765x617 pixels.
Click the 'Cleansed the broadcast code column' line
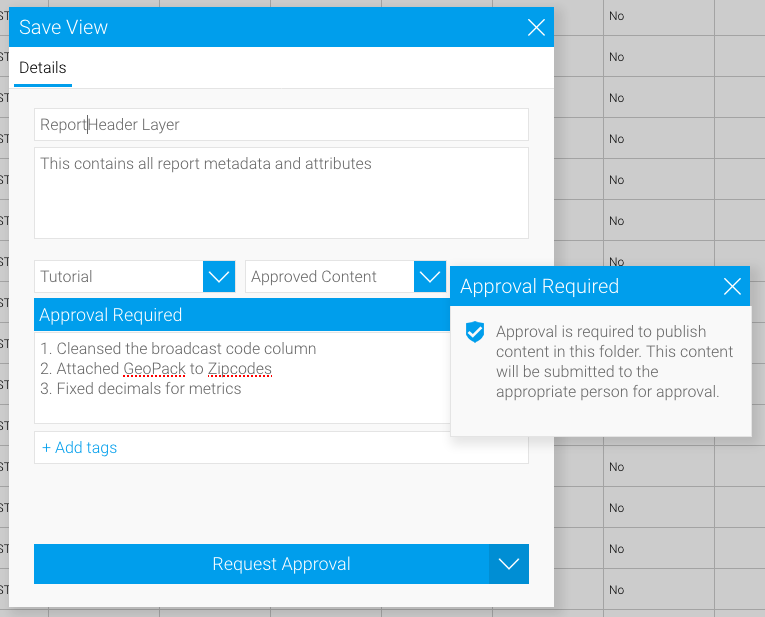178,349
